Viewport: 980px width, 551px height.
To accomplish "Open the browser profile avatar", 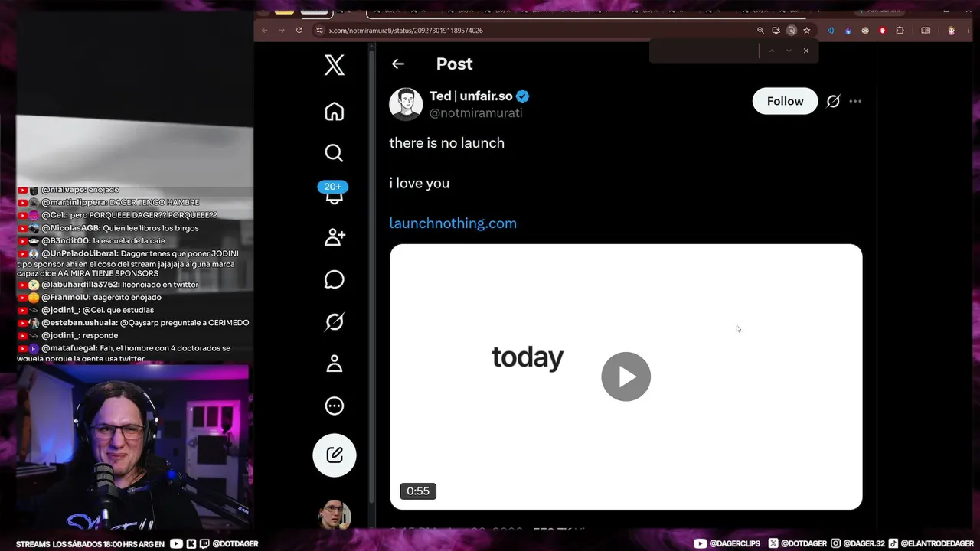I will click(952, 31).
